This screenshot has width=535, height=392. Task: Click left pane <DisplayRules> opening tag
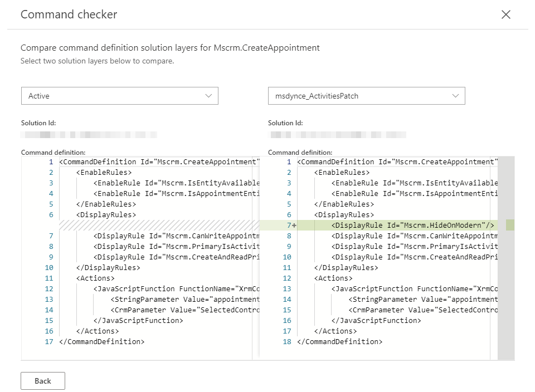(x=106, y=215)
